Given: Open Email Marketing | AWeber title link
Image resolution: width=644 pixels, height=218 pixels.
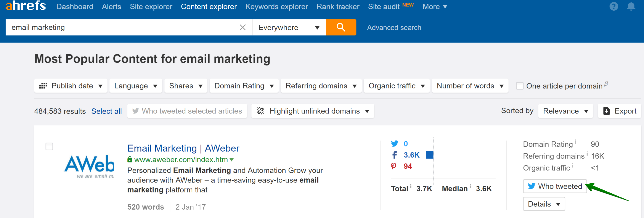Looking at the screenshot, I should coord(183,148).
